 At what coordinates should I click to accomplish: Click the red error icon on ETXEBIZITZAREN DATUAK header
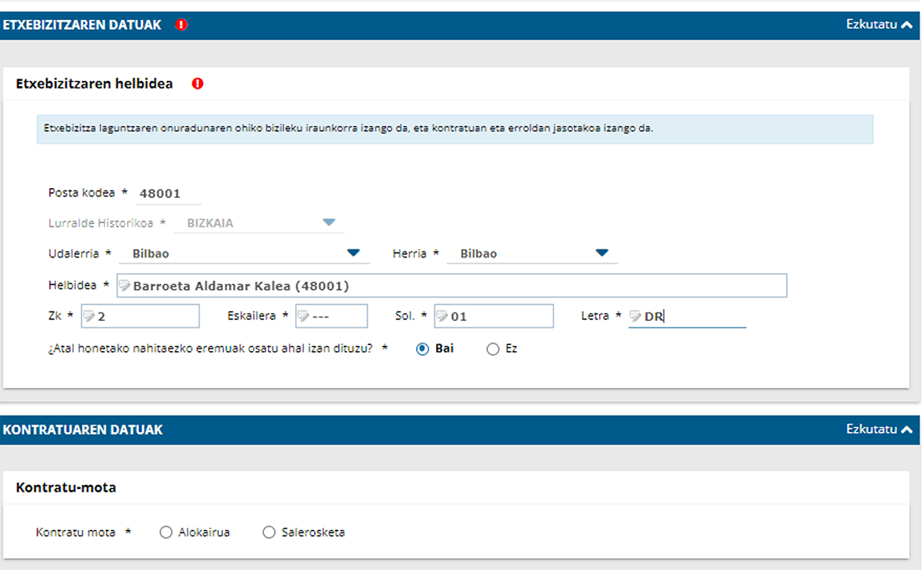[x=180, y=24]
